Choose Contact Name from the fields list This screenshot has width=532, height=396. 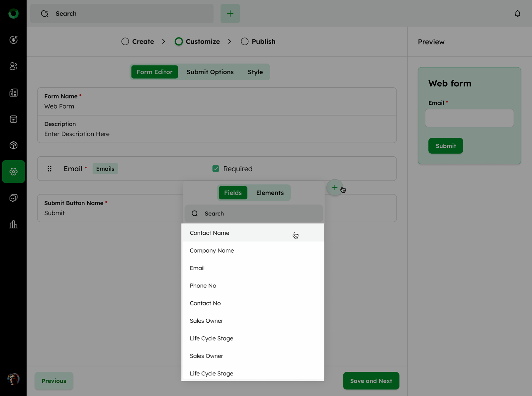[x=210, y=233]
